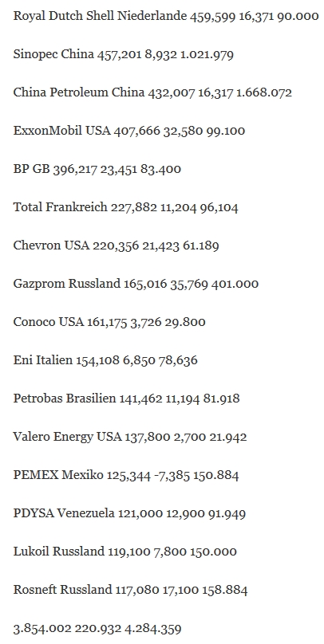
Task: Click the totals line starting 3.854.002
Action: point(97,628)
